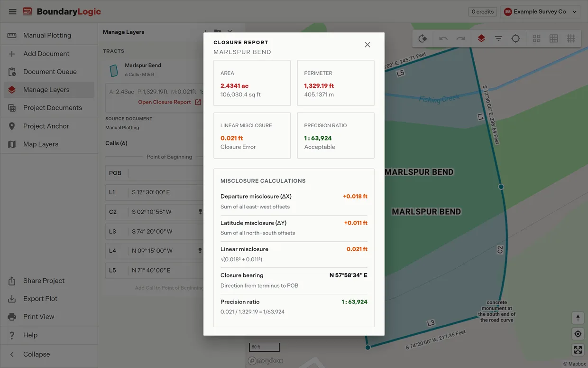Click Export Plot
Viewport: 588px width, 368px height.
[x=49, y=299]
